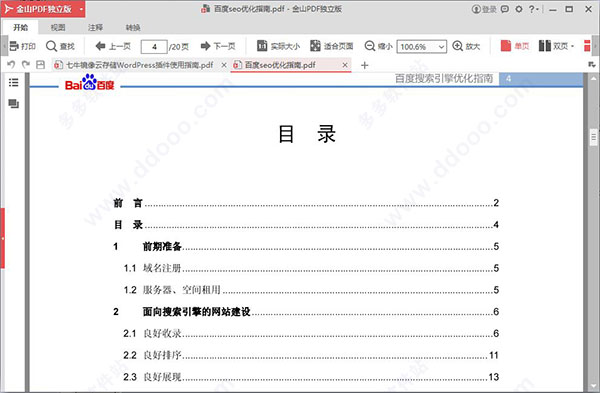600x393 pixels.
Task: Click the Print (打印) icon
Action: coord(14,46)
